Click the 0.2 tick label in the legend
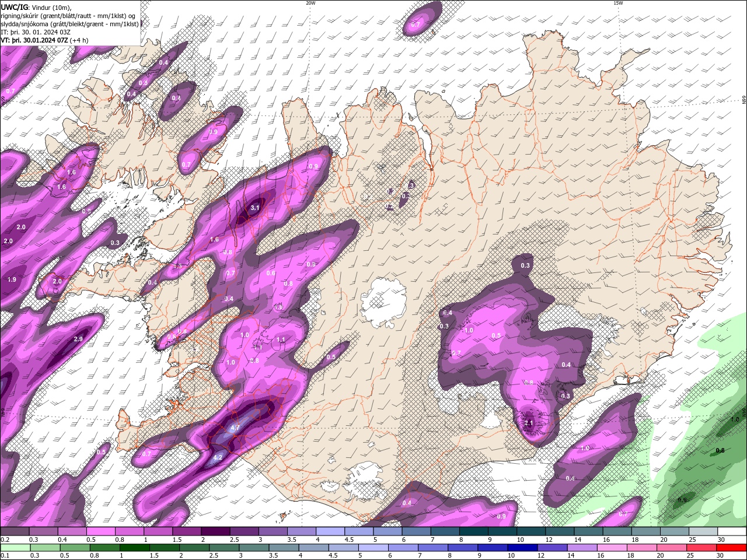Viewport: 747px width, 560px height. [x=5, y=540]
